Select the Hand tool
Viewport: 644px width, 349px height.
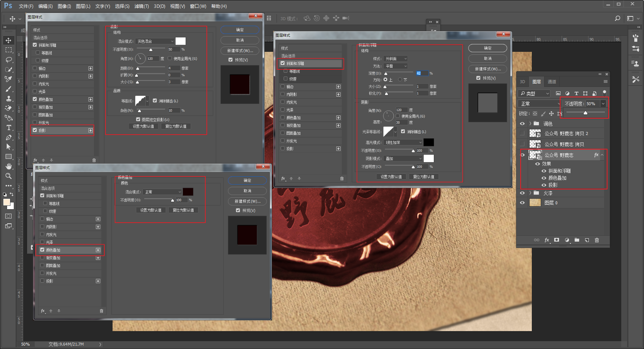click(9, 166)
